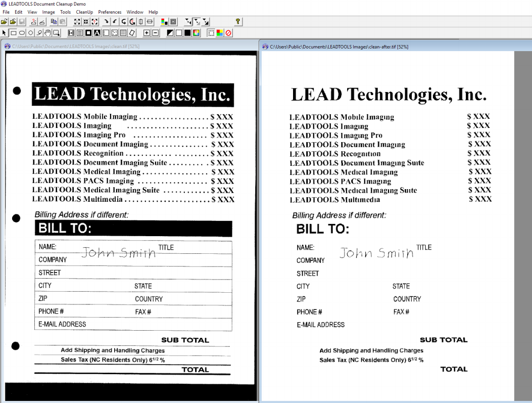Open the Edit menu

click(x=18, y=12)
